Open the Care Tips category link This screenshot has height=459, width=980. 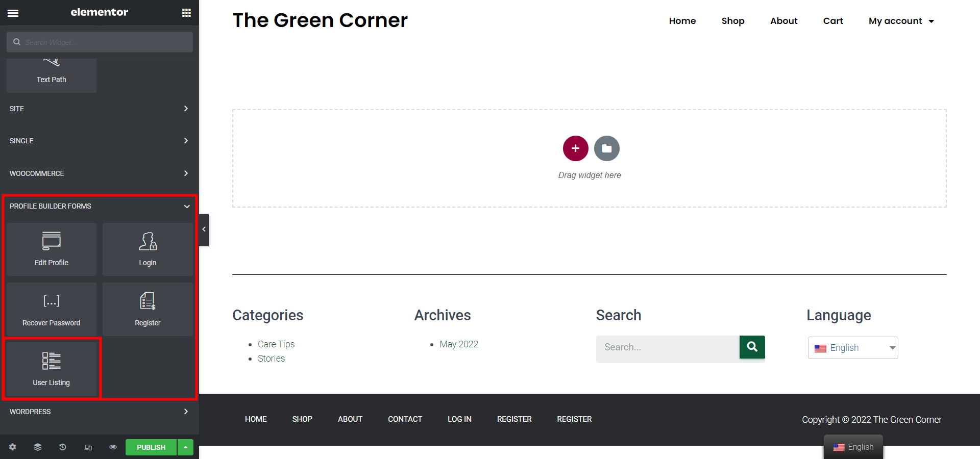point(276,344)
